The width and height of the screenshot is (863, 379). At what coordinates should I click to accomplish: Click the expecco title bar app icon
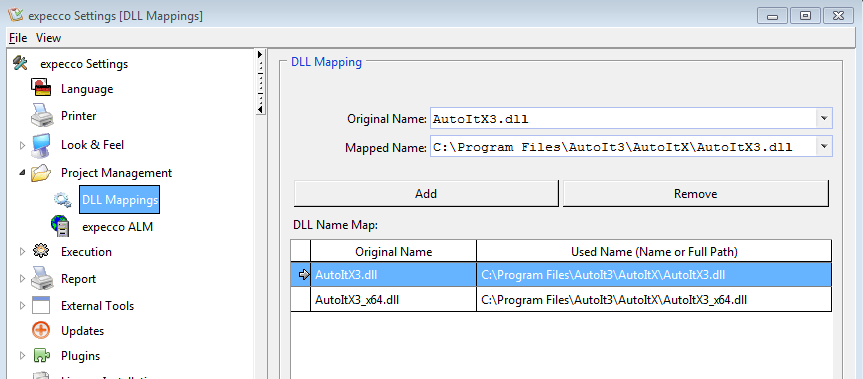pyautogui.click(x=16, y=15)
